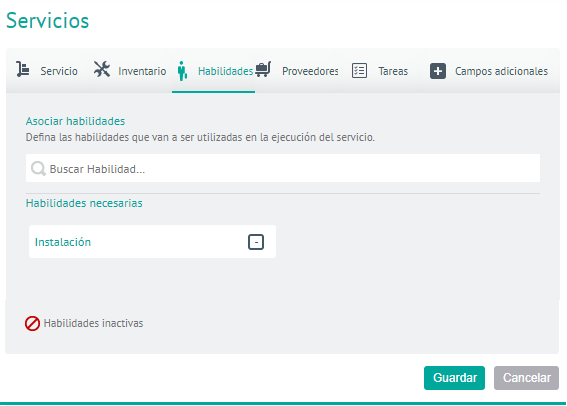This screenshot has width=567, height=406.
Task: Click the magnifier icon in search box
Action: [x=38, y=168]
